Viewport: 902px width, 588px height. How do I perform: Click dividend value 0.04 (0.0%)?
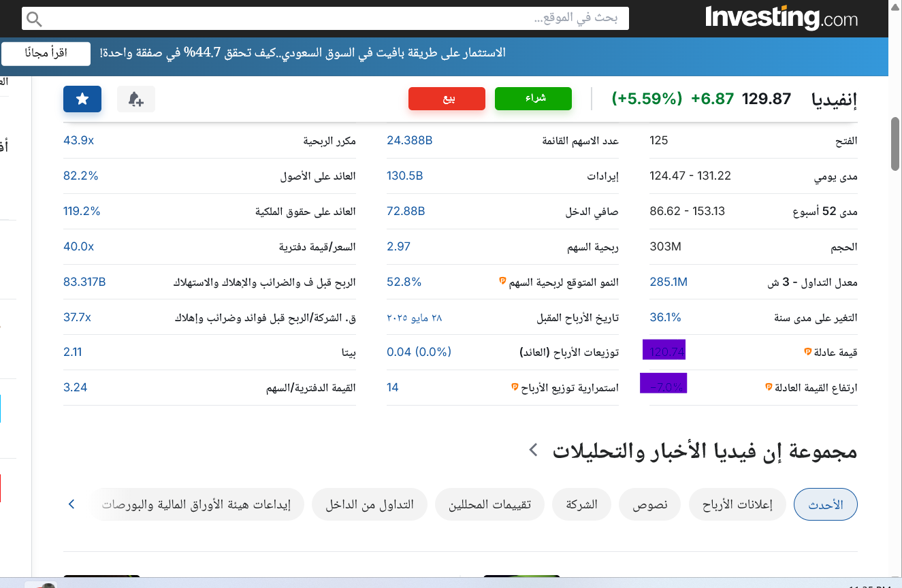point(419,352)
